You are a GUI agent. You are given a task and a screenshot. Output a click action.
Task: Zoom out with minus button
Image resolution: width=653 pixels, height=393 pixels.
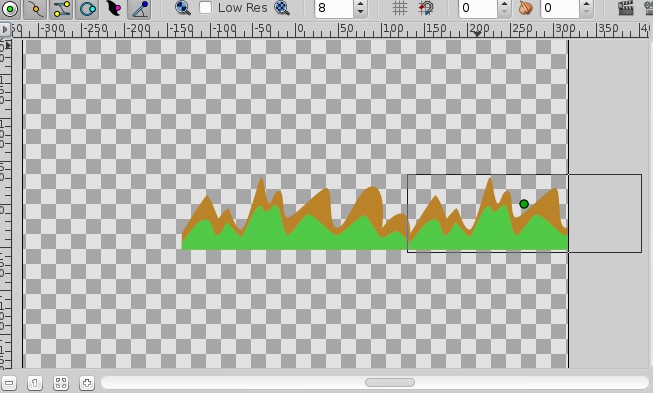pos(9,383)
